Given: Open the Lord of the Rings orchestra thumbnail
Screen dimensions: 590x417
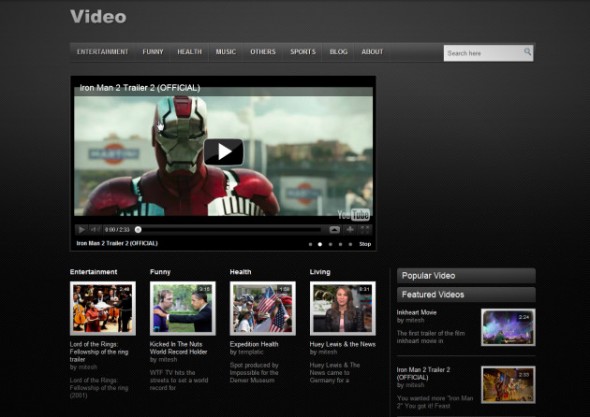Looking at the screenshot, I should point(103,308).
